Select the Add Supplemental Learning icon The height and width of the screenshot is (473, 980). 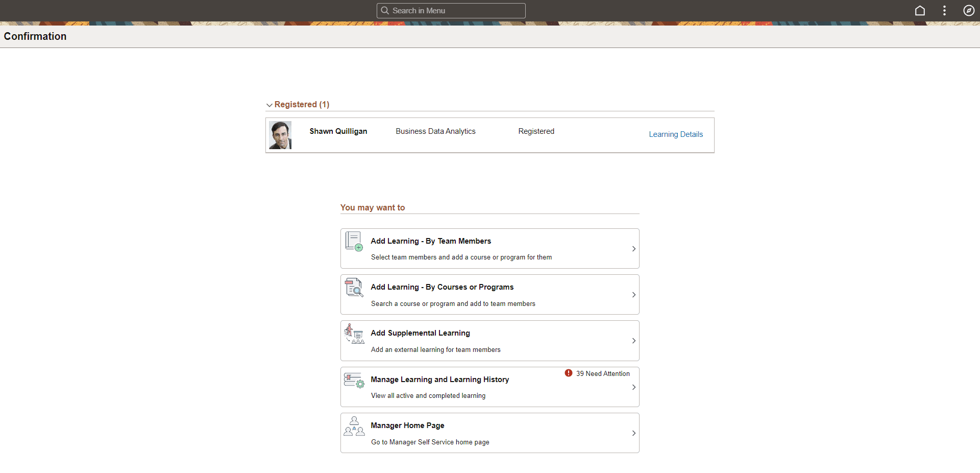click(354, 335)
